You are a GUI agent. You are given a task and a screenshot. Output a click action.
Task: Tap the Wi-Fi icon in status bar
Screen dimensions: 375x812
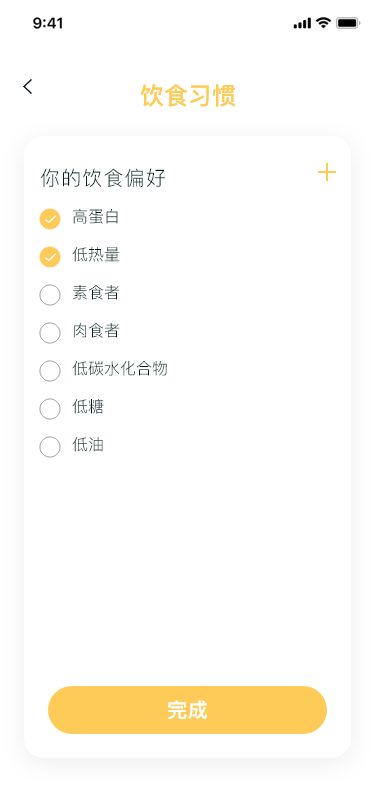pyautogui.click(x=324, y=22)
